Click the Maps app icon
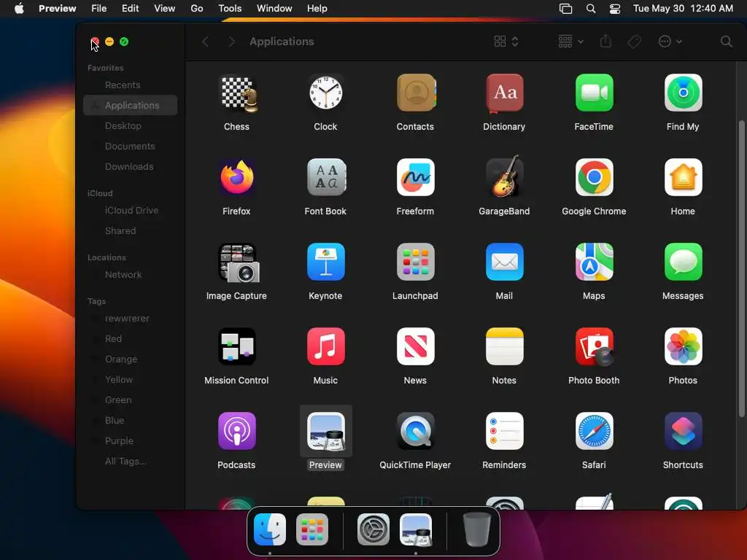 tap(594, 262)
